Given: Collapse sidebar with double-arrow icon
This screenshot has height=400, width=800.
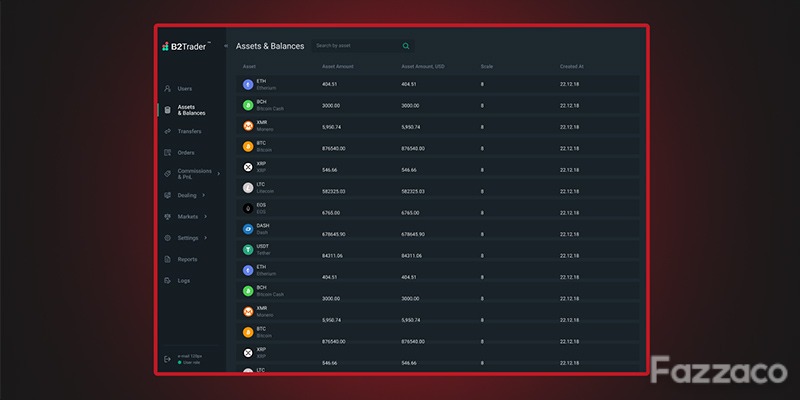Looking at the screenshot, I should tap(226, 46).
